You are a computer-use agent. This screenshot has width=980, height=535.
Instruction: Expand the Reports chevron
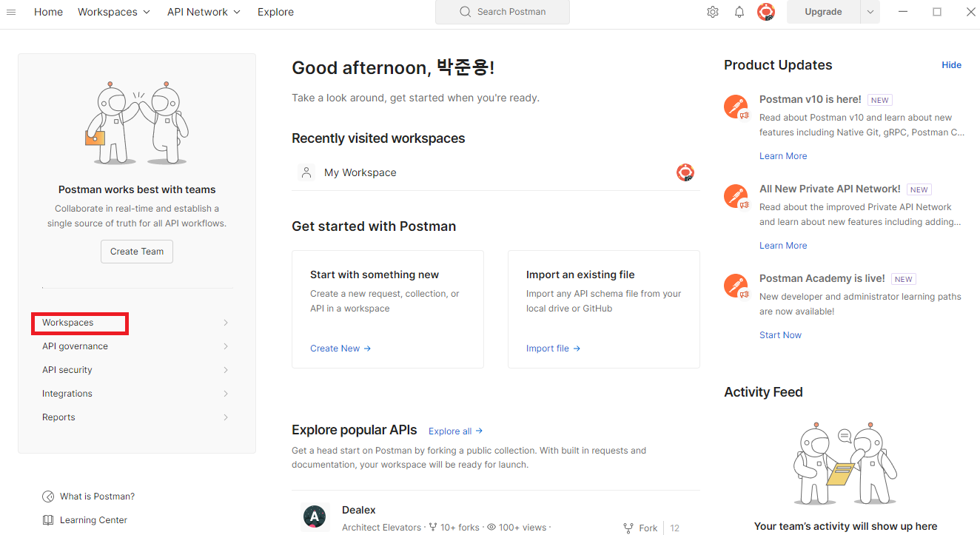click(x=226, y=417)
